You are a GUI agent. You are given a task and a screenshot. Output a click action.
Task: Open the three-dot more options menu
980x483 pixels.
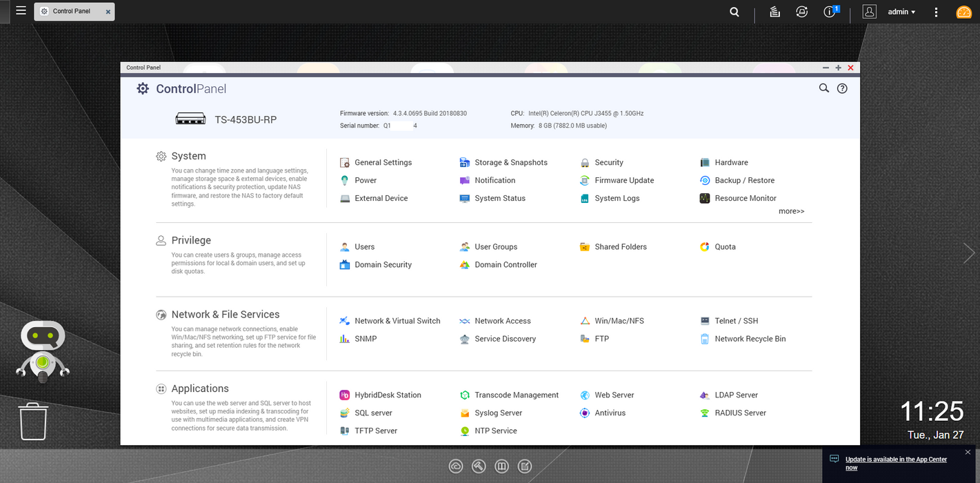point(936,12)
